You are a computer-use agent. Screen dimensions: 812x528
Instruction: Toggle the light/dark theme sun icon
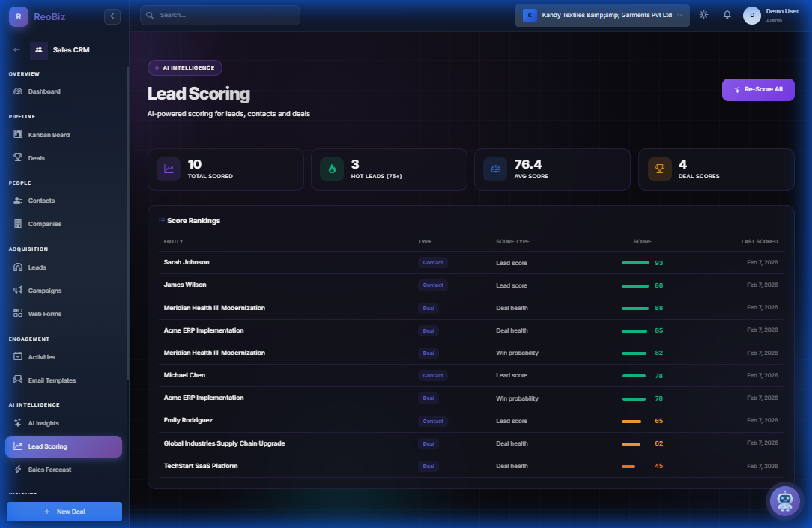point(703,14)
